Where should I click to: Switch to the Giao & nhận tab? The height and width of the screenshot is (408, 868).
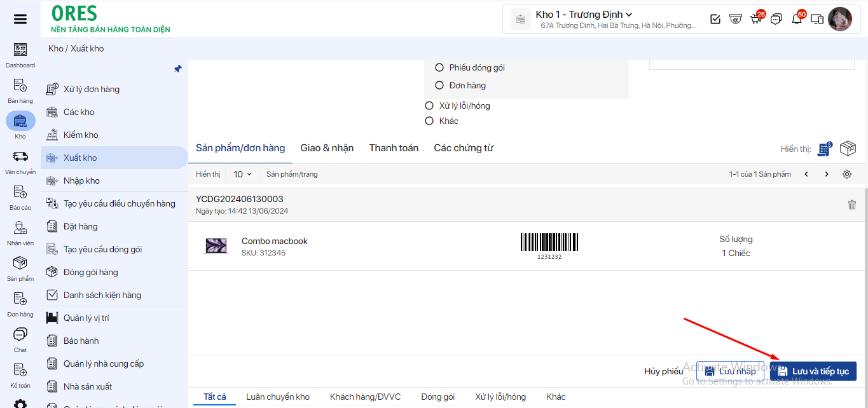click(327, 148)
